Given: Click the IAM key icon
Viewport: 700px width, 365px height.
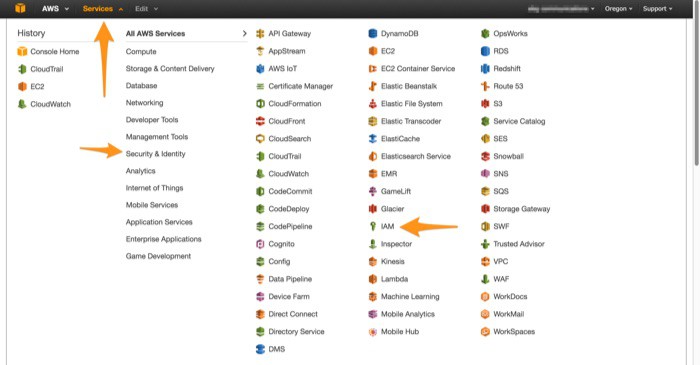Looking at the screenshot, I should (x=373, y=226).
